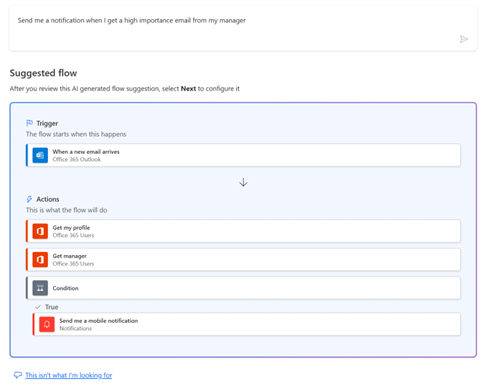The image size is (489, 391).
Task: Click the "Suggested flow" heading
Action: coord(43,73)
